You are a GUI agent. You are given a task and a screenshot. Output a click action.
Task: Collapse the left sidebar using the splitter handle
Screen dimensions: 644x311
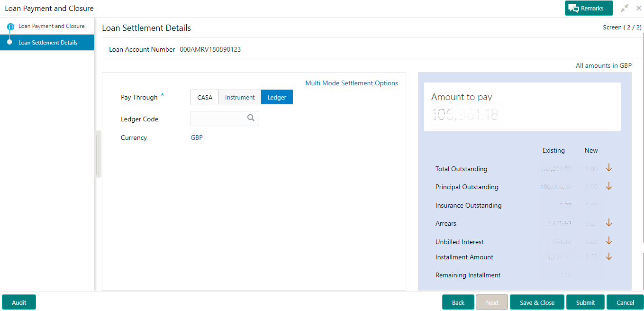click(x=98, y=155)
